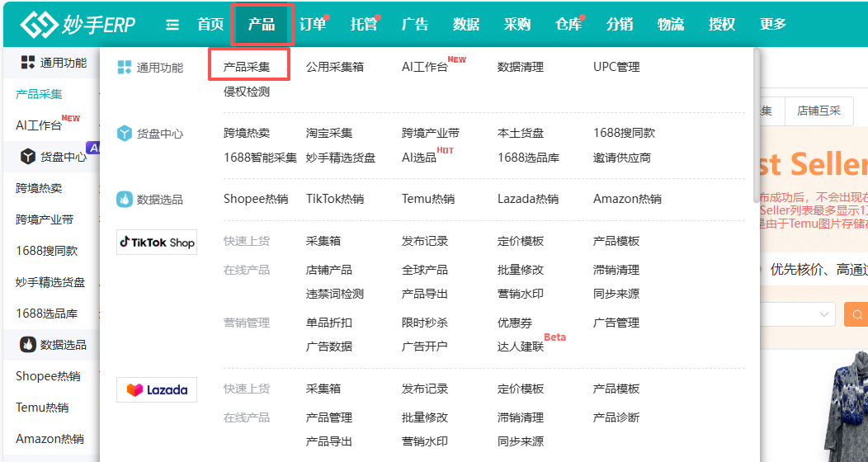
Task: Open the 仓库 menu
Action: 568,25
